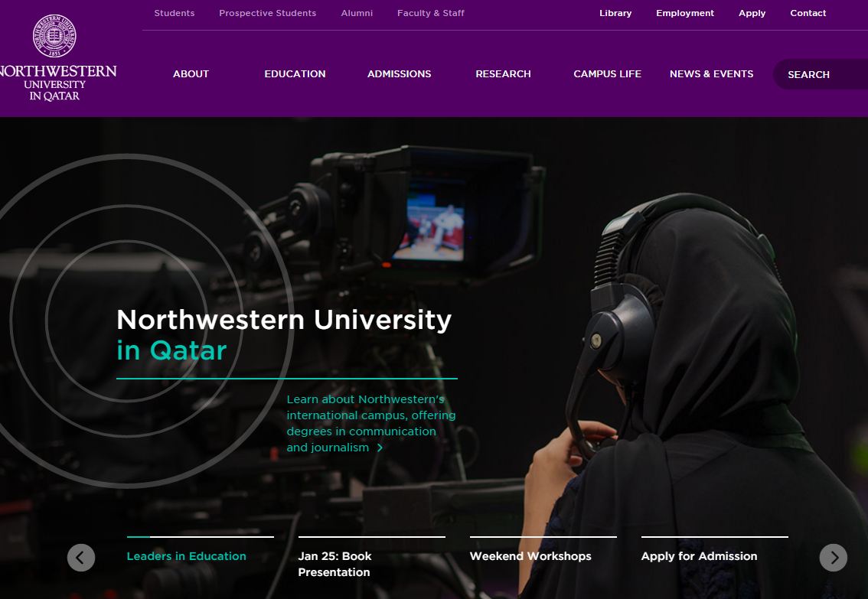Select the Leaders in Education slide tab
The image size is (868, 599).
187,556
